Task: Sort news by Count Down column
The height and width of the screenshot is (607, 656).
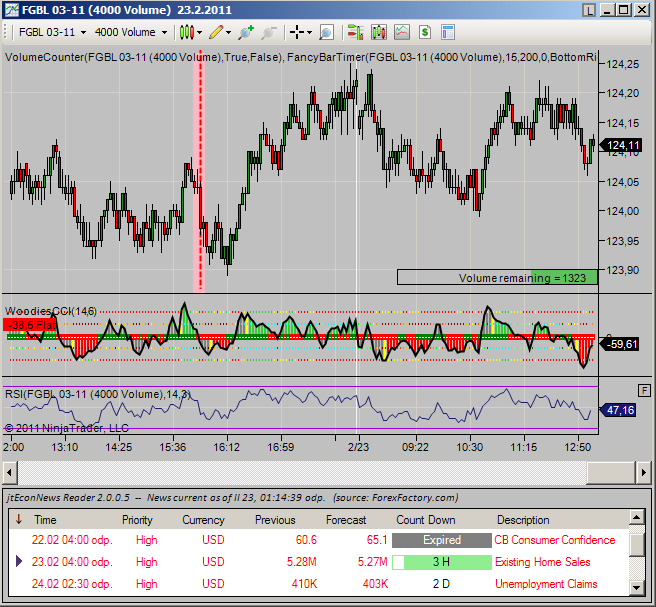Action: 425,520
